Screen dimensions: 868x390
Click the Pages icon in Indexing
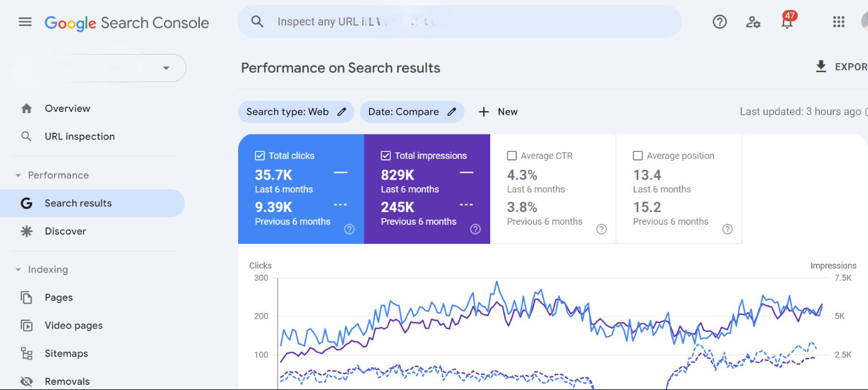point(27,297)
